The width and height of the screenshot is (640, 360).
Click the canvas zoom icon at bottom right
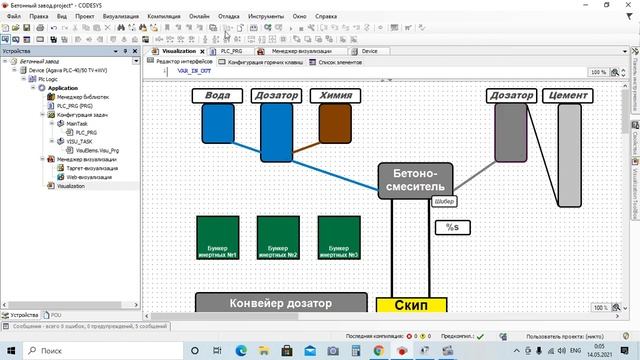tap(616, 307)
